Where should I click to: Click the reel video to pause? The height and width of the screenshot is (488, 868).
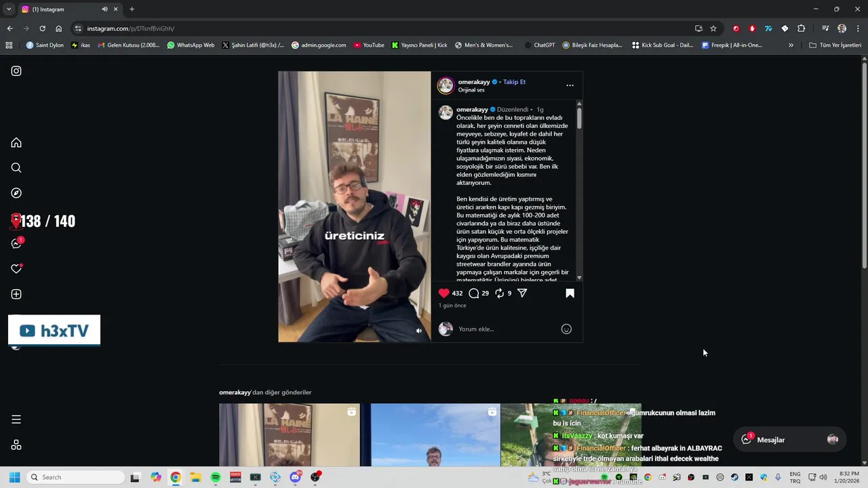click(x=354, y=207)
